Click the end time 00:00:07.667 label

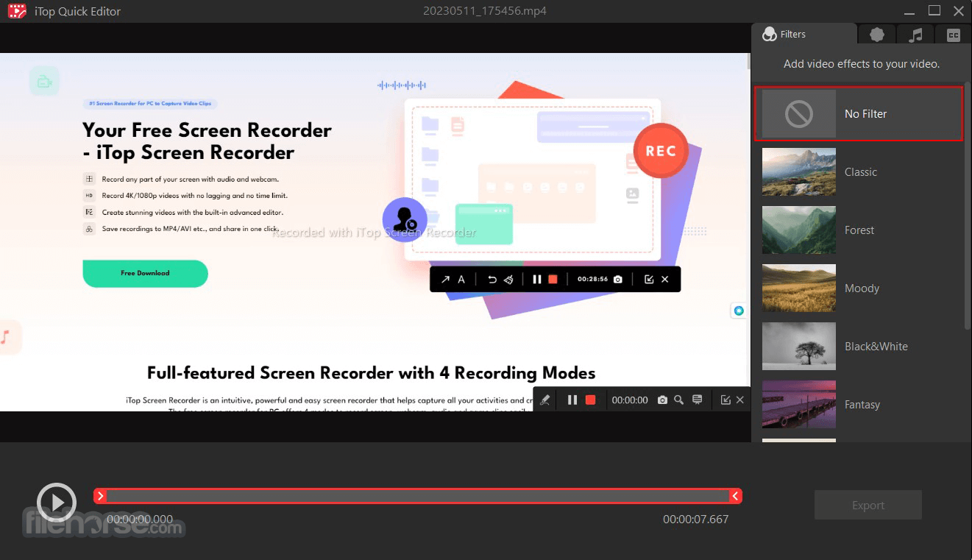point(695,519)
